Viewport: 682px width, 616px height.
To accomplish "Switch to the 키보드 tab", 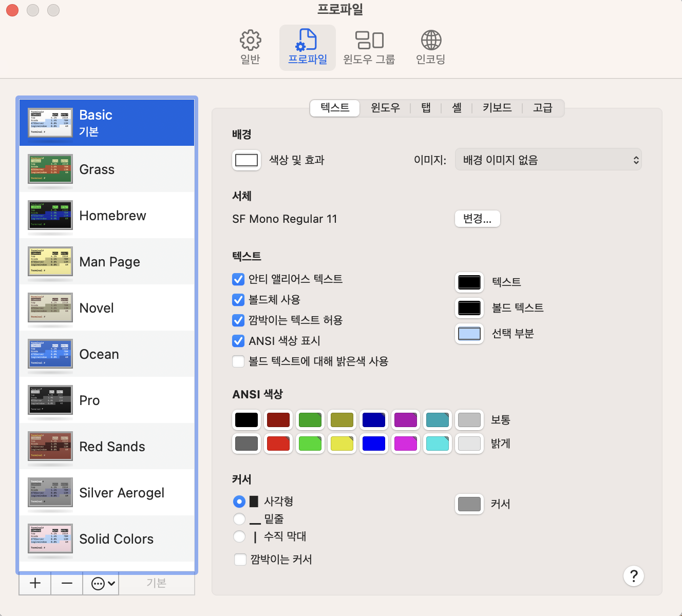I will pyautogui.click(x=497, y=108).
